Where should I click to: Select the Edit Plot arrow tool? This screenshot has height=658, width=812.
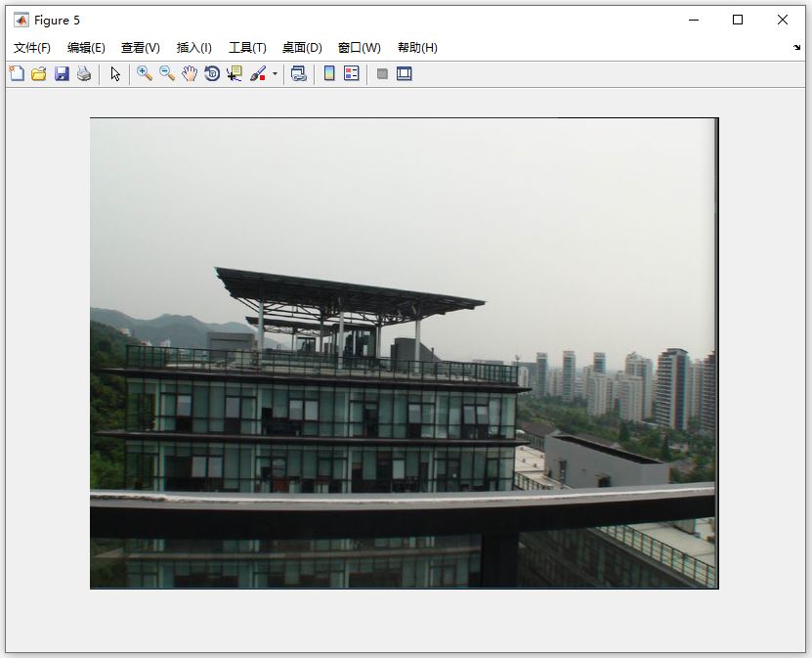point(115,74)
